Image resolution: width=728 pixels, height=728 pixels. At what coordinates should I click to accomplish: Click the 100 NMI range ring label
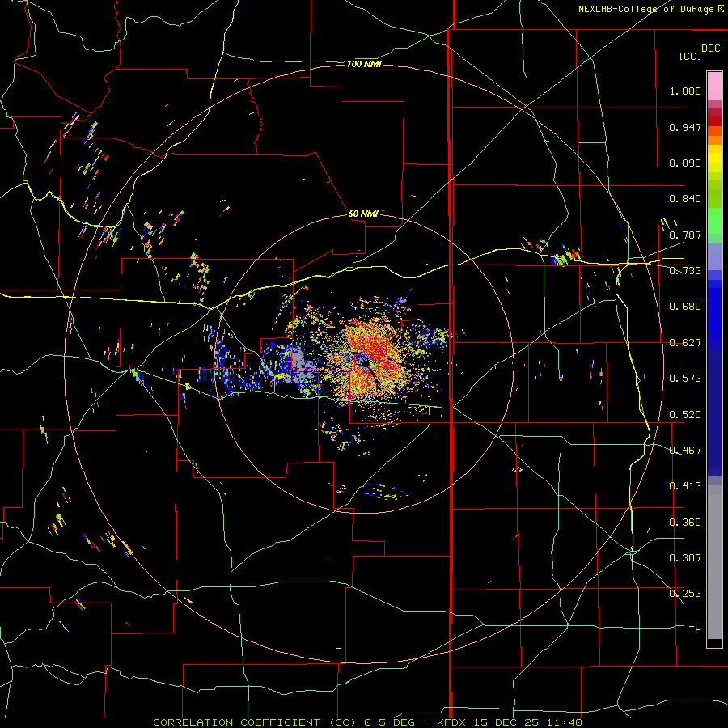(364, 64)
